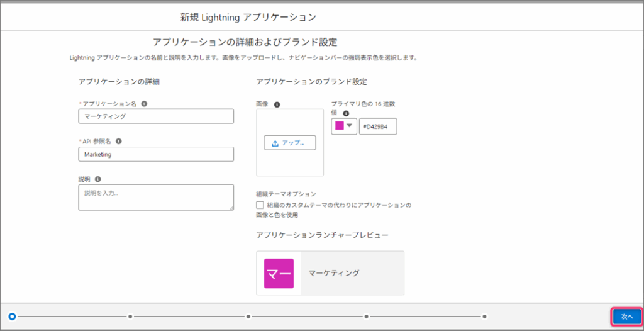Click the first progress step indicator

coord(12,317)
